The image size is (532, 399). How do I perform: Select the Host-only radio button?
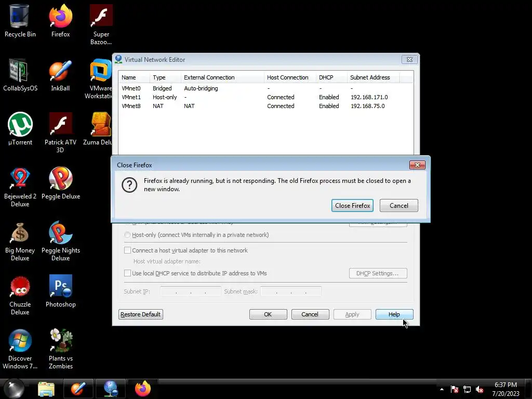[127, 235]
